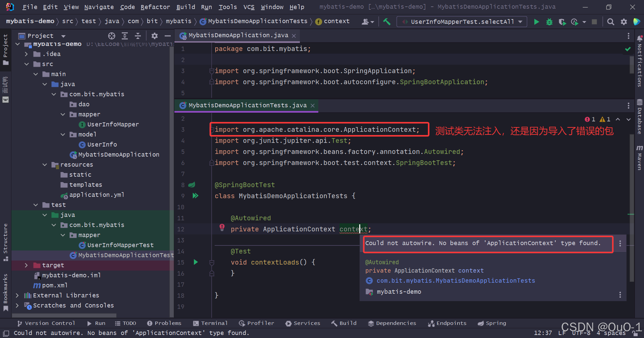Open Services tool window

303,323
